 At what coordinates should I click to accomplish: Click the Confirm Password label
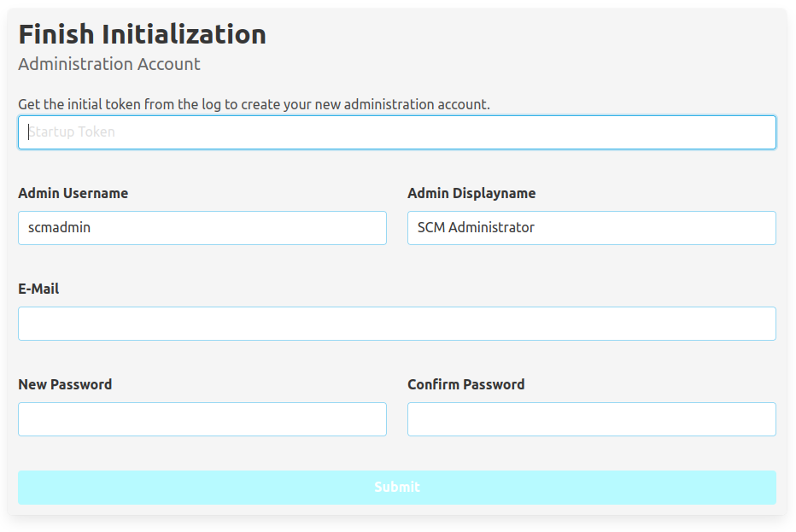click(466, 384)
